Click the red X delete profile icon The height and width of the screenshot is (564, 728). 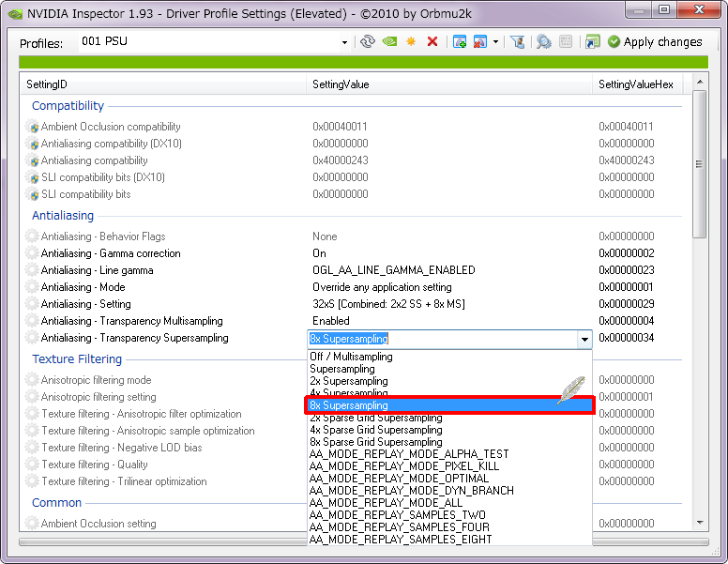432,42
